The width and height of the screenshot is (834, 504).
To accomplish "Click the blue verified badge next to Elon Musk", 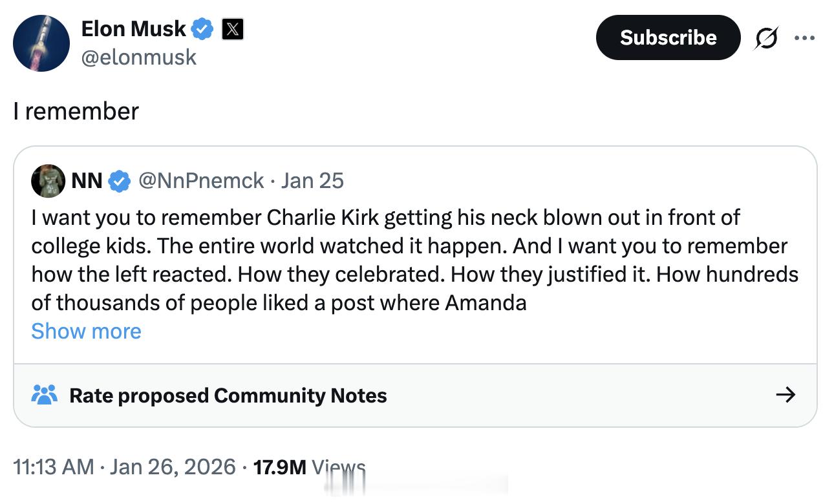I will 203,29.
